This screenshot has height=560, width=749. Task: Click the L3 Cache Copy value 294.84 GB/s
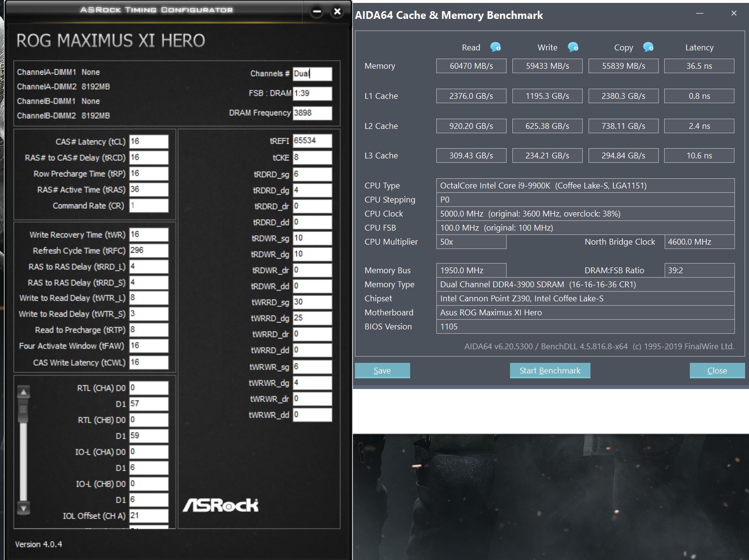[x=623, y=156]
